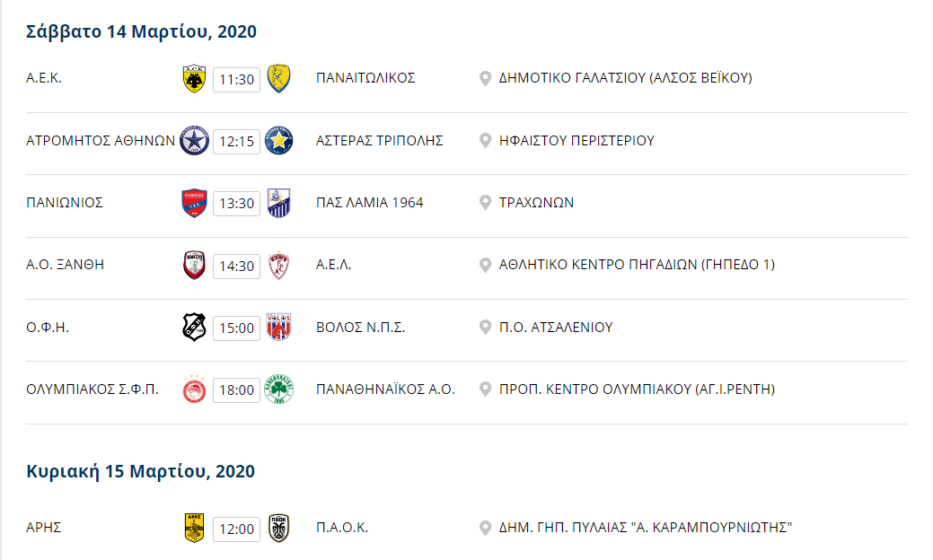Click the Panionios red and blue crest

click(x=194, y=204)
